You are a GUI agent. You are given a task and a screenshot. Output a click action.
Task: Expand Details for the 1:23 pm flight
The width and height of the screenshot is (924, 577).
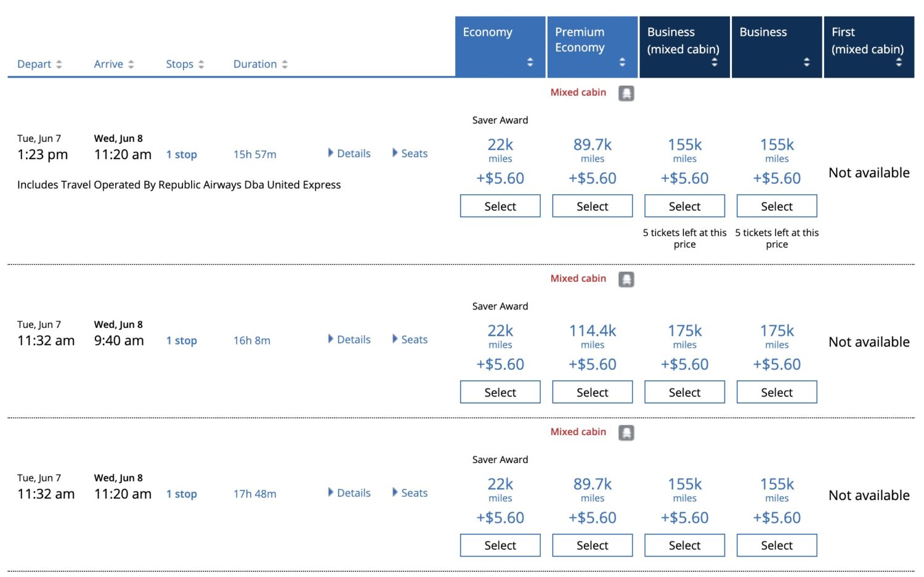(x=349, y=153)
